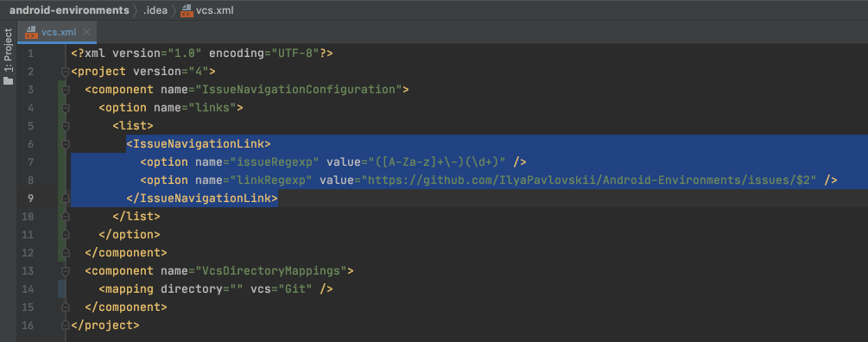Click android-environments in the breadcrumb
This screenshot has width=868, height=342.
(69, 10)
